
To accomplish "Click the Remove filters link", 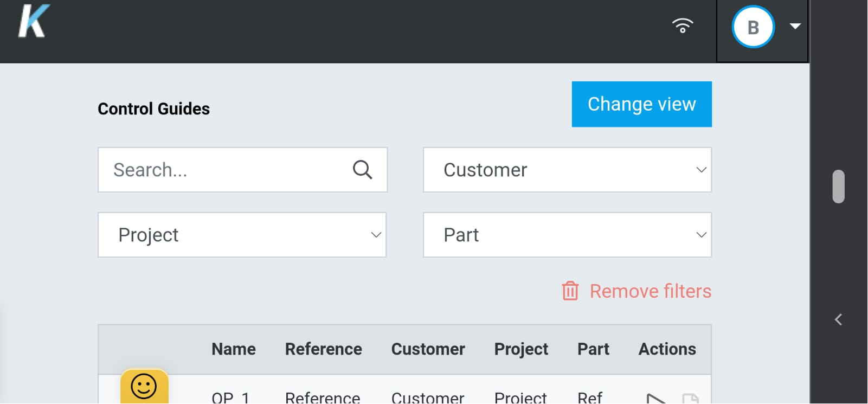I will (x=650, y=291).
